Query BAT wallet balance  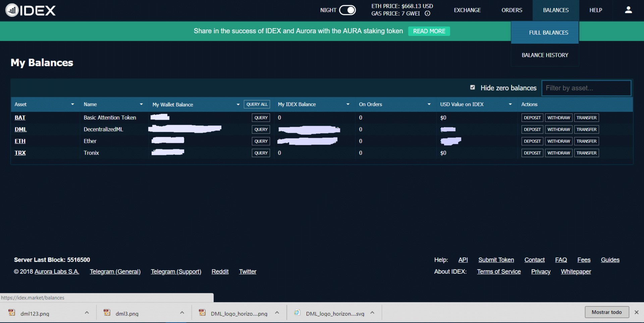tap(261, 118)
